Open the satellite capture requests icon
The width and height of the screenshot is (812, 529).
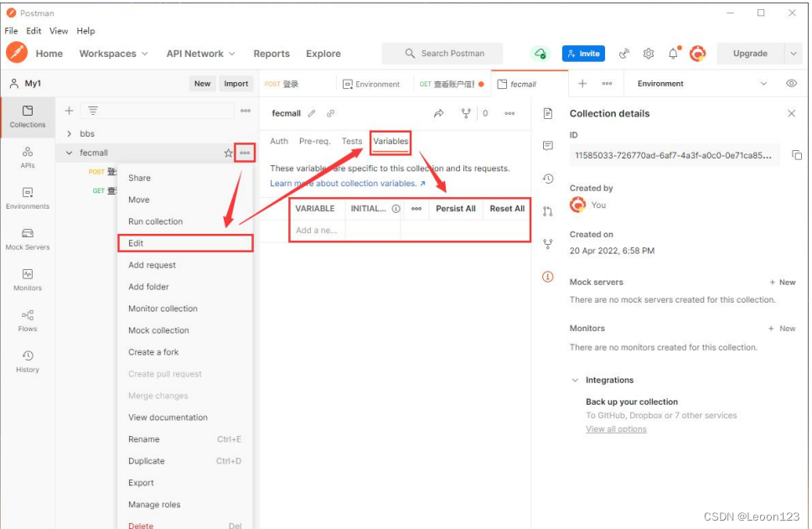[x=624, y=54]
